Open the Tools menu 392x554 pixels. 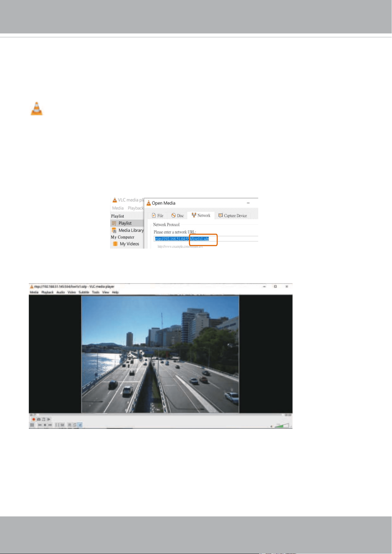(96, 292)
